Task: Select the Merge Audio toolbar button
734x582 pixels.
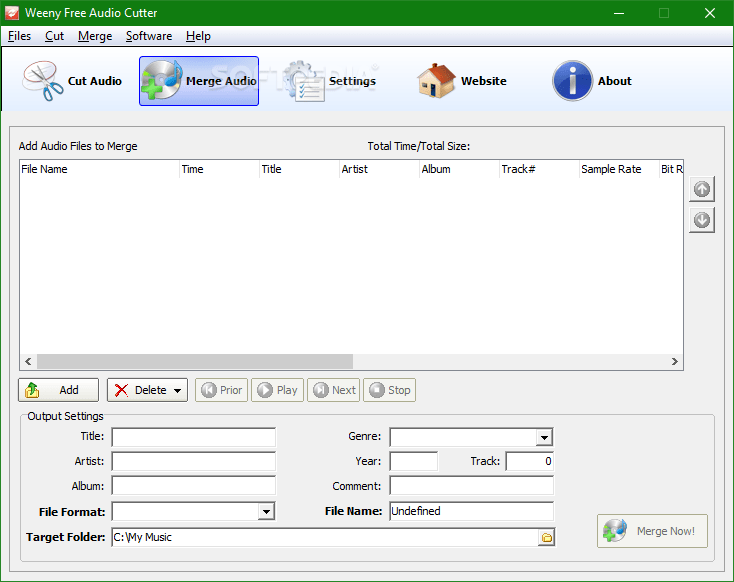Action: (199, 81)
